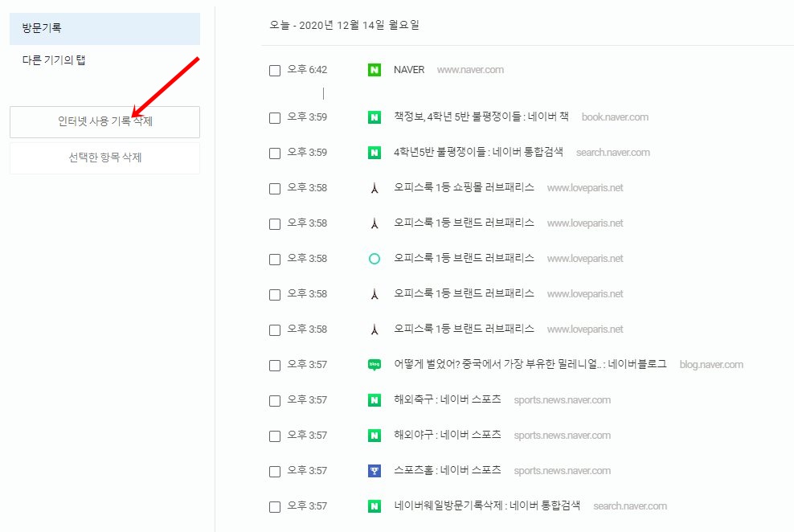Open 스포츠홈 : 네이버 스포츠 link
This screenshot has height=532, width=794.
[x=447, y=470]
